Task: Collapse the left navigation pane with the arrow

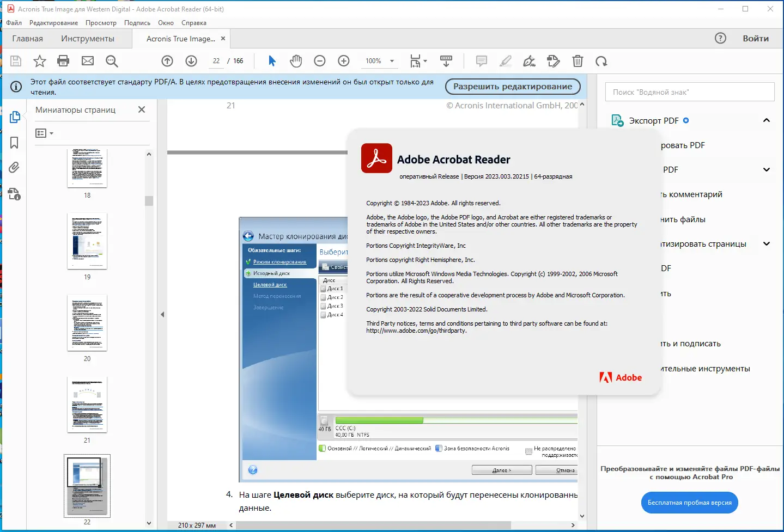Action: [162, 314]
